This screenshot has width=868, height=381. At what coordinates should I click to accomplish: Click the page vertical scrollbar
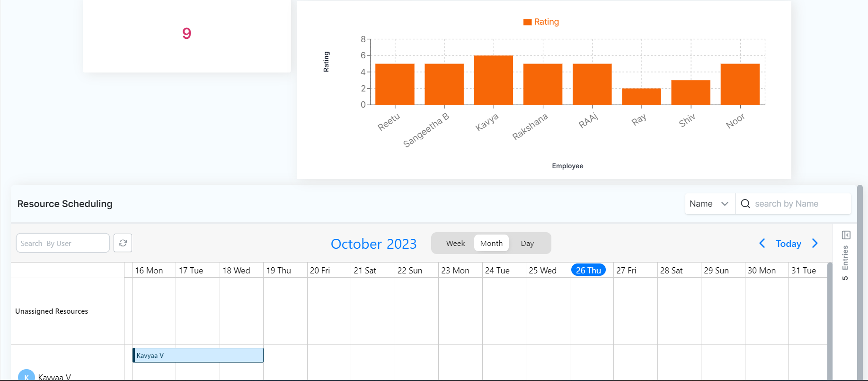click(x=860, y=282)
